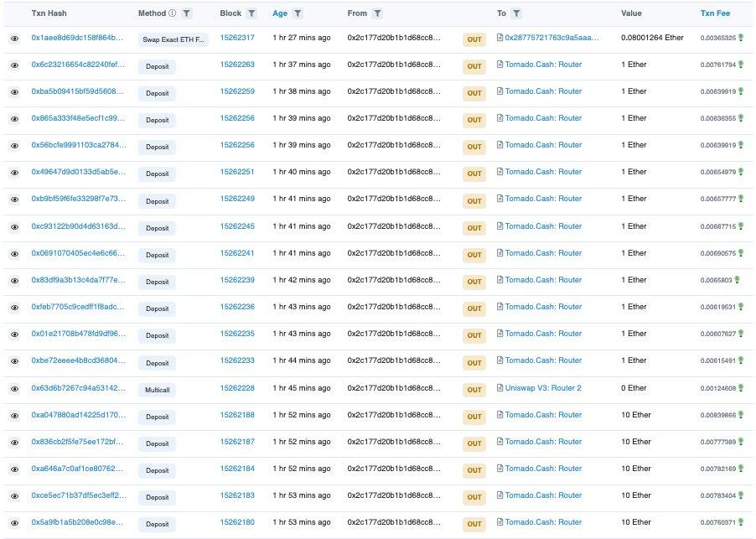This screenshot has height=539, width=756.
Task: Click the info icon beside Method header
Action: pos(173,13)
